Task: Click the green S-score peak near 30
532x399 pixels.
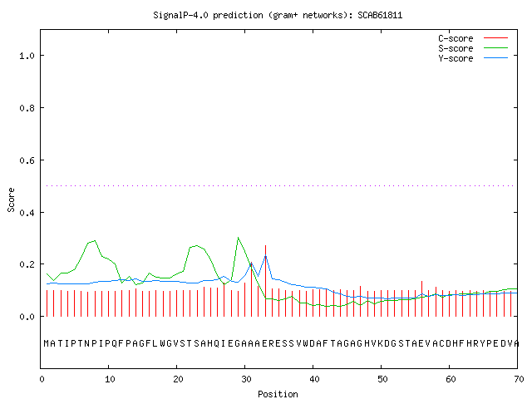Action: click(239, 238)
